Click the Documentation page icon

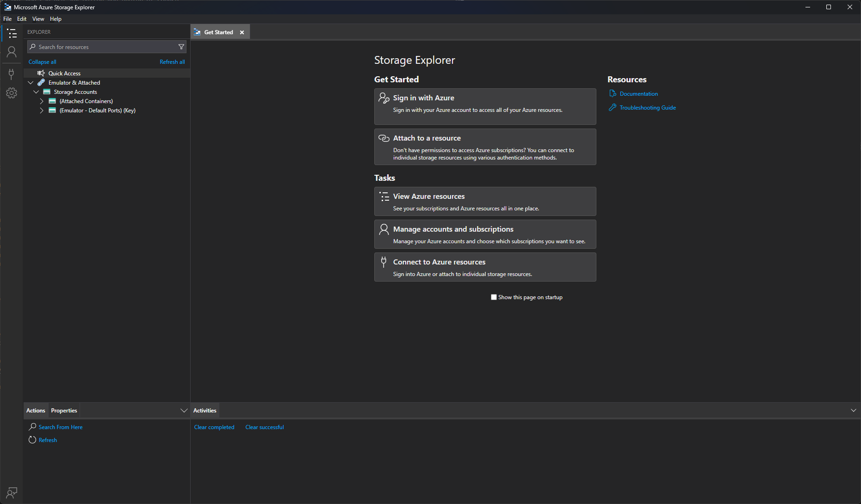pos(613,93)
